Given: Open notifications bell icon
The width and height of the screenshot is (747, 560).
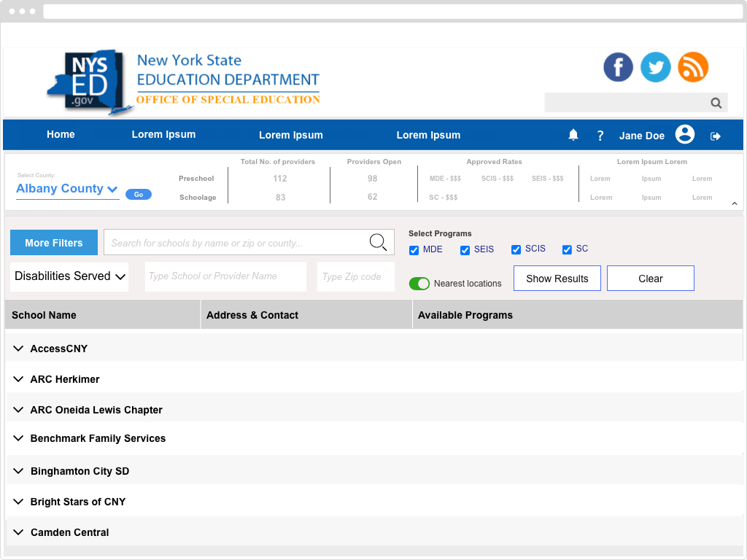Looking at the screenshot, I should [x=573, y=135].
